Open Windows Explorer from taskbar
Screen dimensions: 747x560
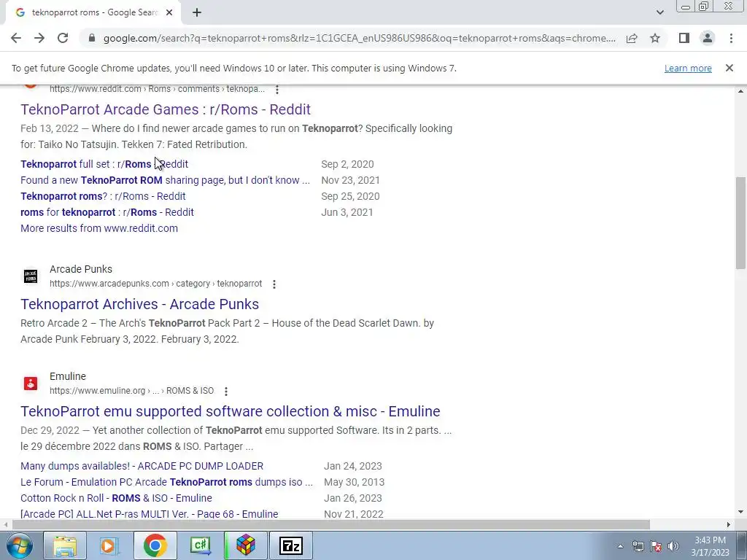(x=65, y=545)
